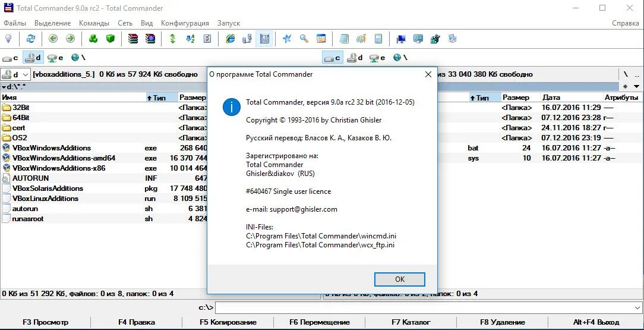Screen dimensions: 644x330
Task: Open right panel directory history arrow
Action: (637, 87)
